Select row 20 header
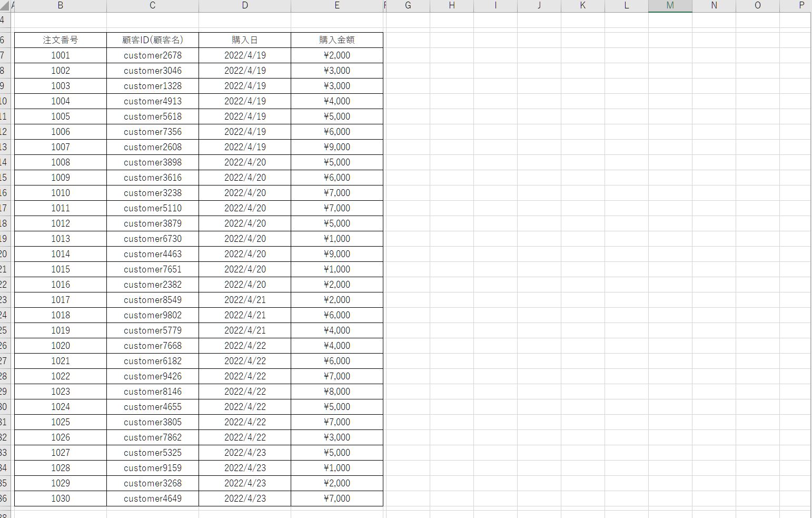This screenshot has width=812, height=518. click(3, 254)
